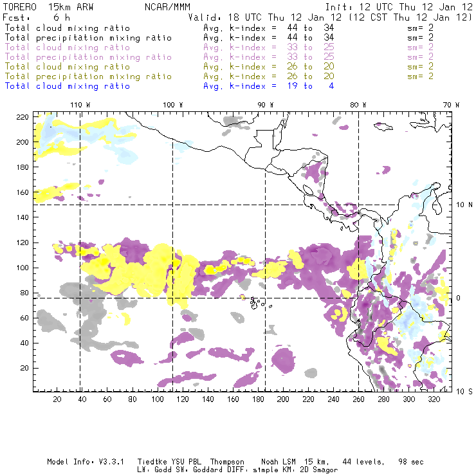This screenshot has height=476, width=476.
Task: Click the 'Fcst: 6 h' forecast label
Action: point(36,17)
